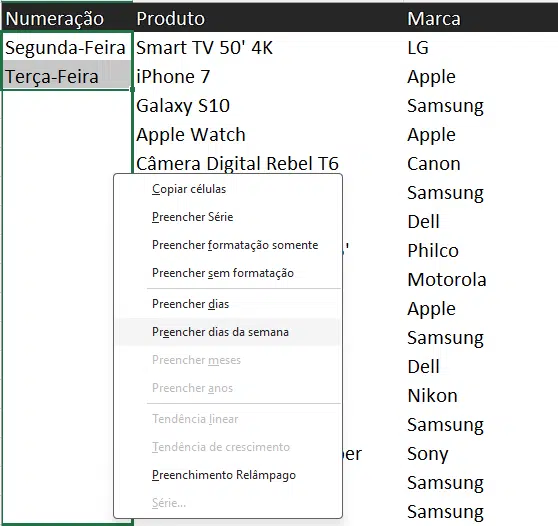The height and width of the screenshot is (526, 558).
Task: Open the 'Série...' dialog entry
Action: click(228, 503)
